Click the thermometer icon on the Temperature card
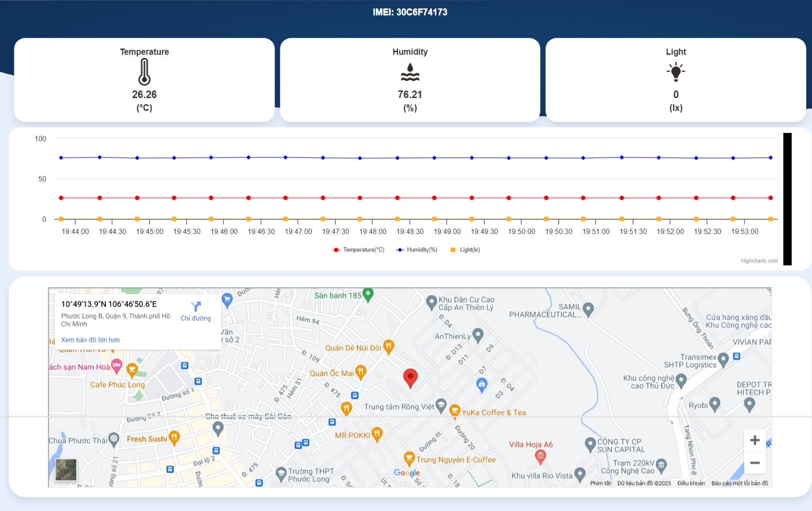 coord(145,72)
